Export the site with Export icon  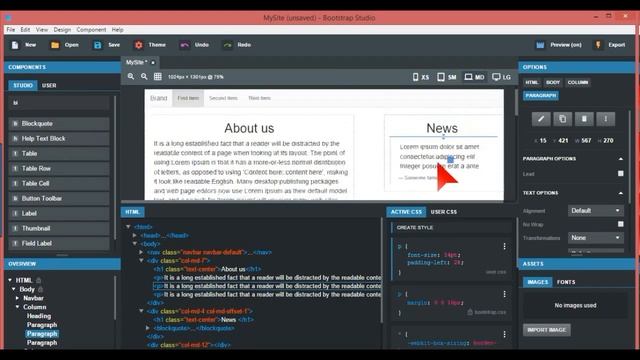598,45
